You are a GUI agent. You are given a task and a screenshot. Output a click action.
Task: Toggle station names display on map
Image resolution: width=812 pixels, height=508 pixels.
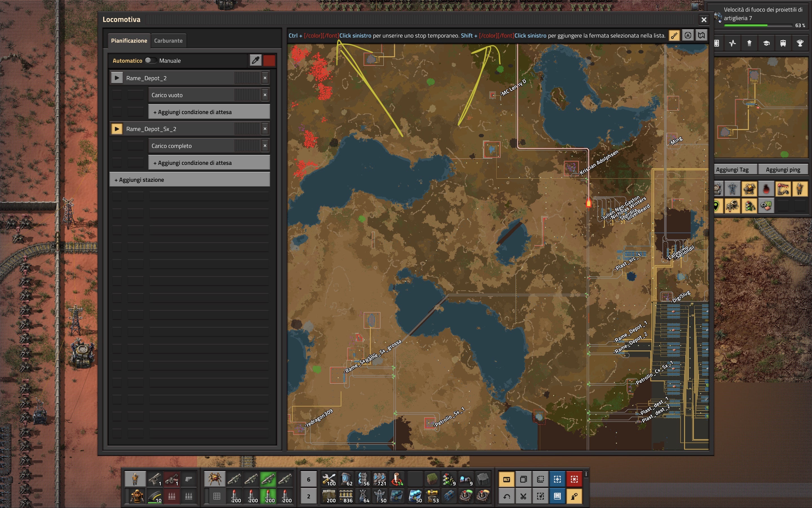[x=674, y=35]
